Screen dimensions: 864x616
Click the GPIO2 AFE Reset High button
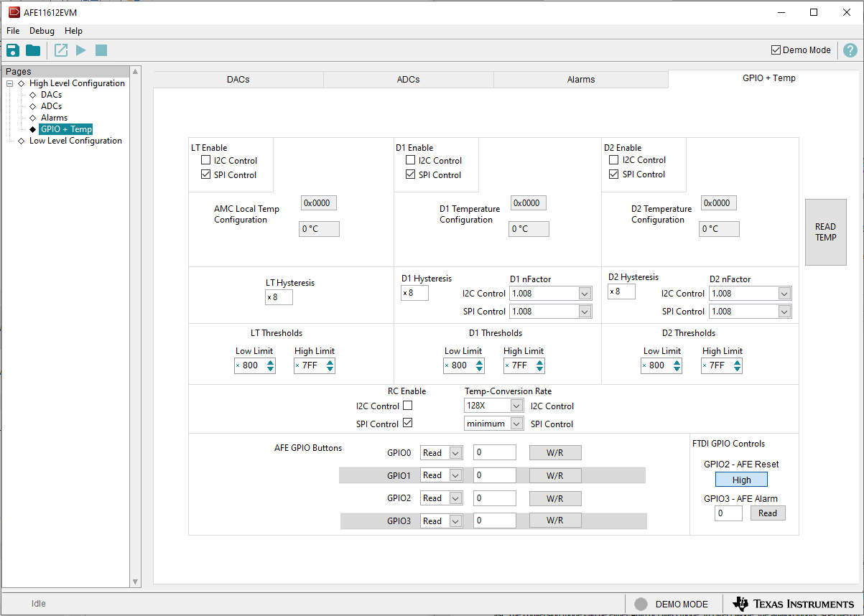pyautogui.click(x=741, y=479)
